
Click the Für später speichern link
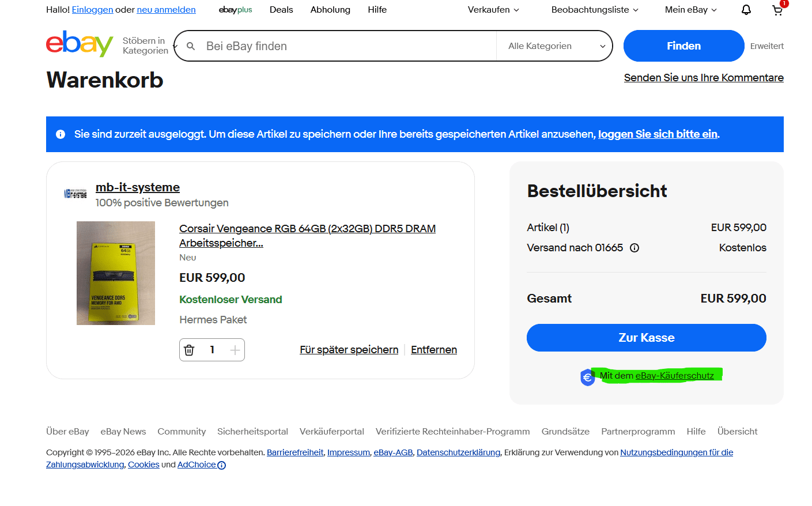pos(349,350)
